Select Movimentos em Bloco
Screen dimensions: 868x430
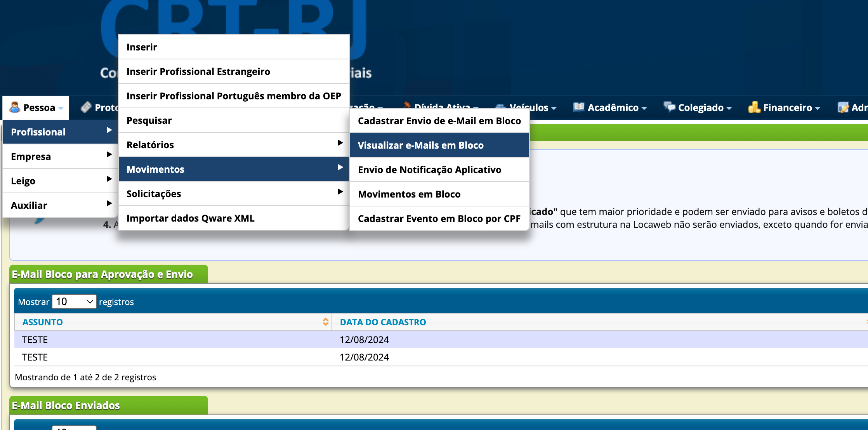(439, 194)
